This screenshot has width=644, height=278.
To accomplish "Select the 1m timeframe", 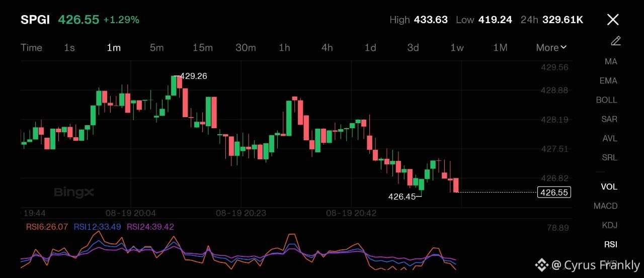I will [114, 47].
